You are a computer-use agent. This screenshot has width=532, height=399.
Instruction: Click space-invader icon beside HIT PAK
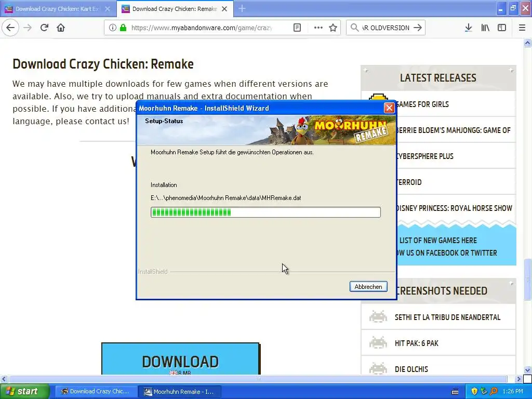click(378, 343)
